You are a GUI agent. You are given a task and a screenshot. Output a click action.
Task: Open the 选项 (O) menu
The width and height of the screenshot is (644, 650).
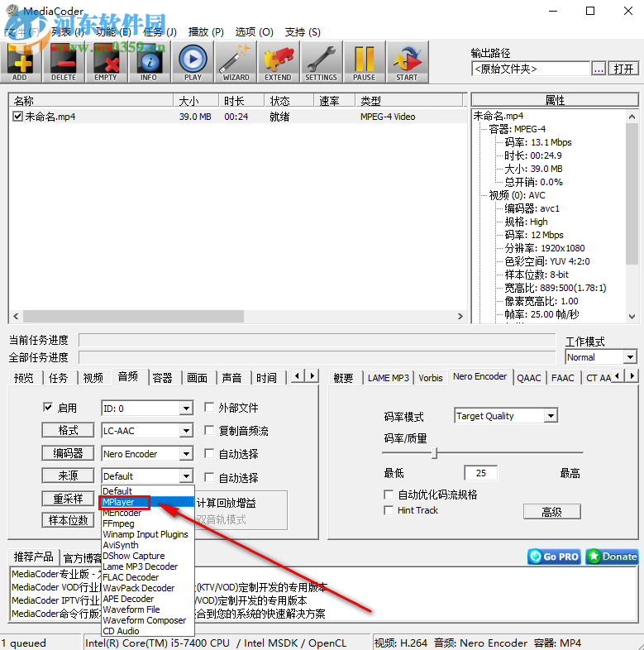(254, 32)
